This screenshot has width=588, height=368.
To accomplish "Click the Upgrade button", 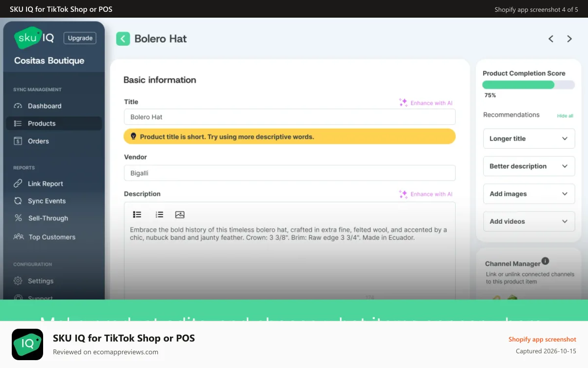I will pyautogui.click(x=80, y=38).
